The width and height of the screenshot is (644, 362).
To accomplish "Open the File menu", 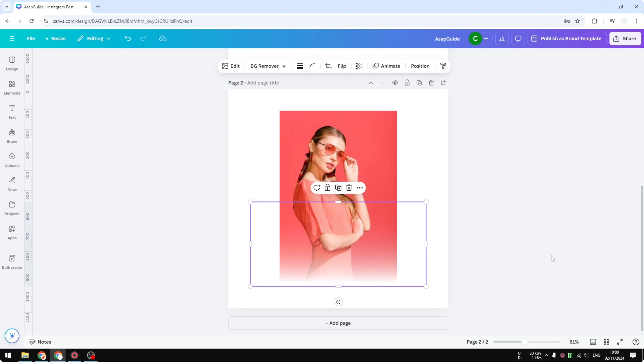I will tap(31, 38).
